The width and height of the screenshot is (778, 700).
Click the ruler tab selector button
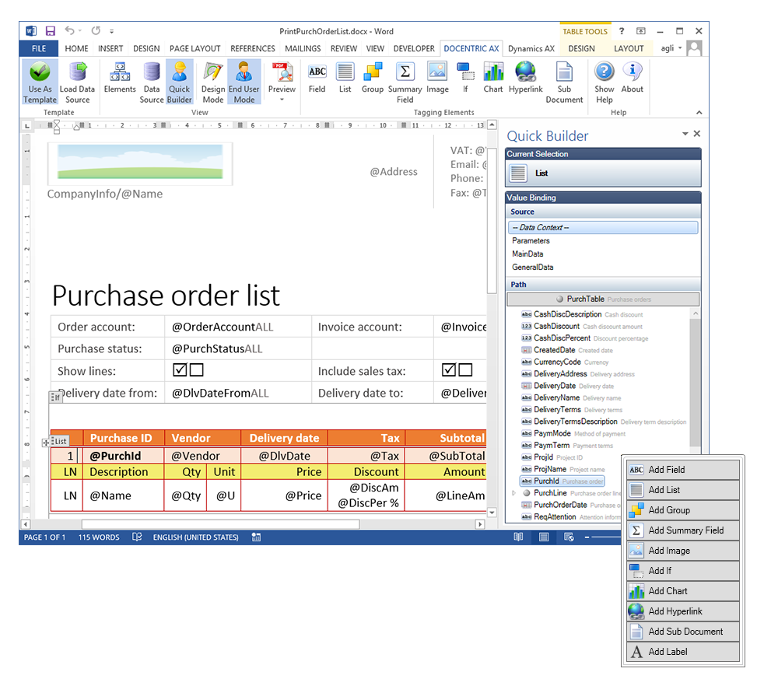pyautogui.click(x=27, y=126)
